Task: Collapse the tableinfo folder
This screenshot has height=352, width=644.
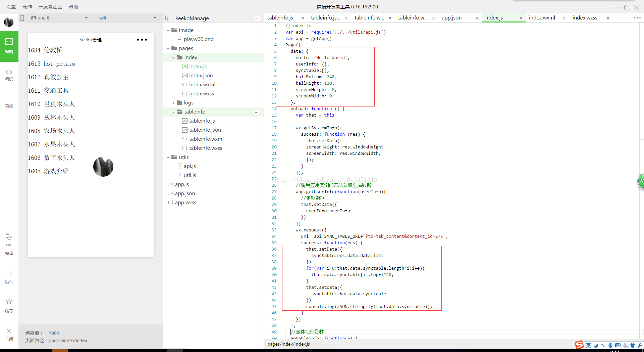Action: (173, 112)
